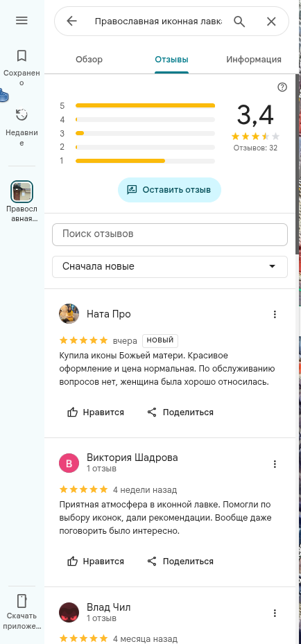
Task: Open the Виктория Шадрова reviewer name
Action: point(132,458)
